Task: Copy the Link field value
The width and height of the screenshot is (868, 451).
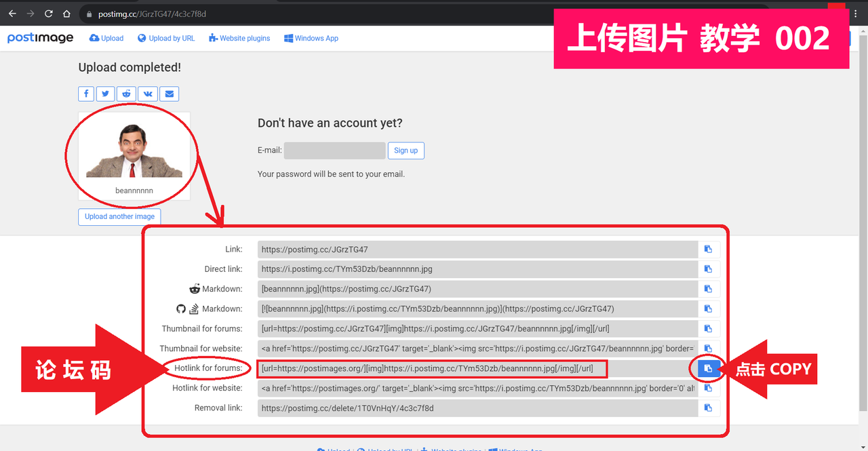Action: pyautogui.click(x=708, y=250)
